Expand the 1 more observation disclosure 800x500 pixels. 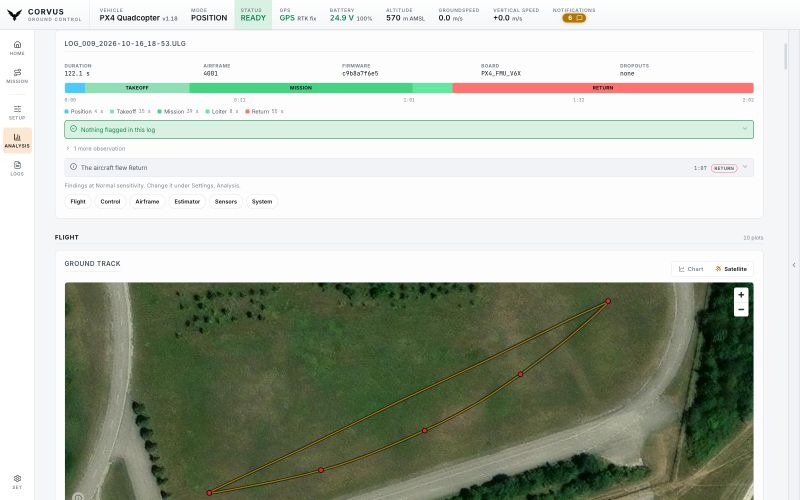[x=95, y=148]
